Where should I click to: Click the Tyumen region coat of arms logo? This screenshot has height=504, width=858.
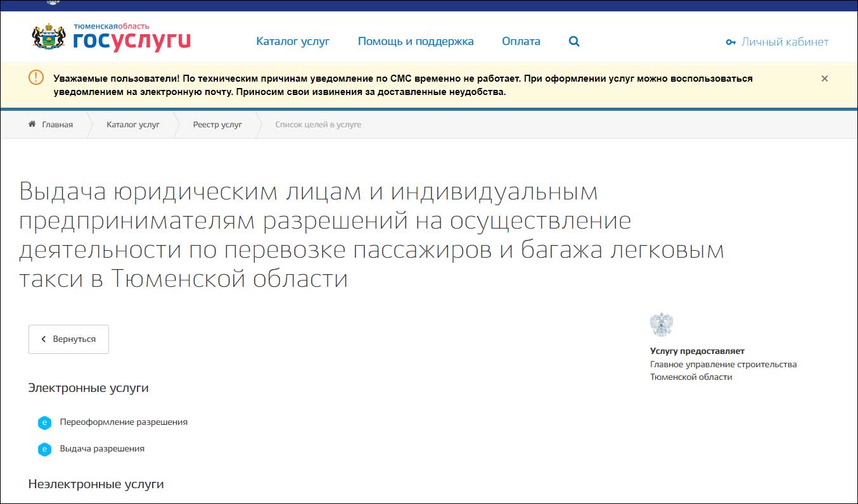click(49, 37)
